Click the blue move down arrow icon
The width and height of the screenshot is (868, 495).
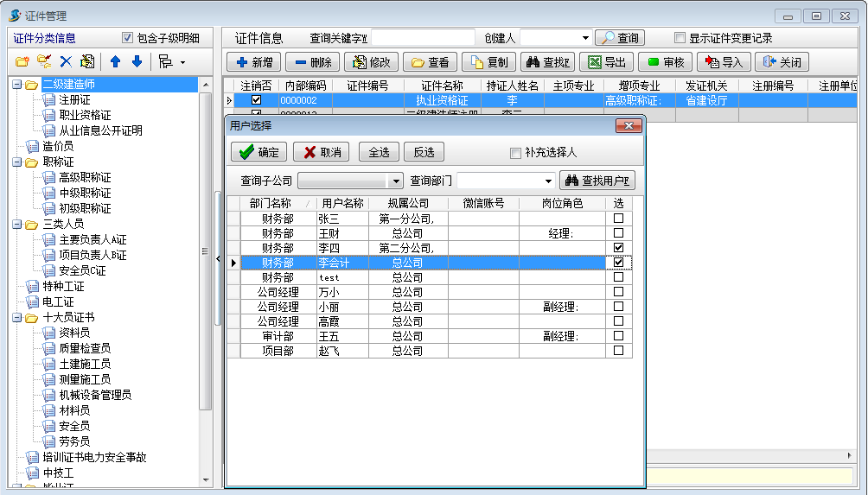[137, 62]
